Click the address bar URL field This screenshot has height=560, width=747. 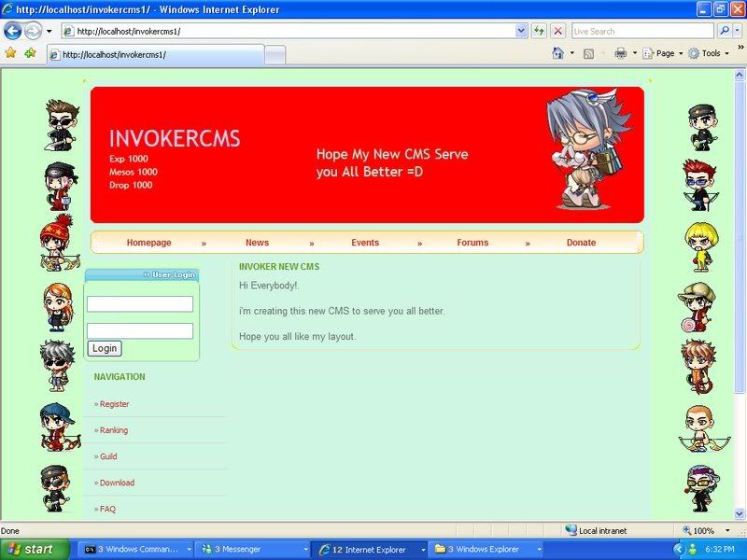289,32
